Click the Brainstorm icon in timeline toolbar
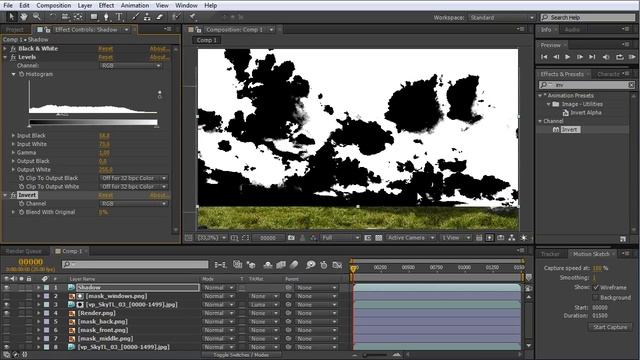This screenshot has height=360, width=640. pyautogui.click(x=311, y=265)
